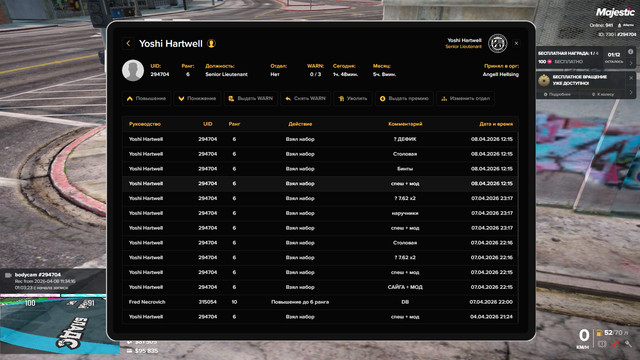Select the 'спеш + мод' comment dated 08.04.2026 12:15
Viewport: 640px width, 360px height.
tap(405, 184)
